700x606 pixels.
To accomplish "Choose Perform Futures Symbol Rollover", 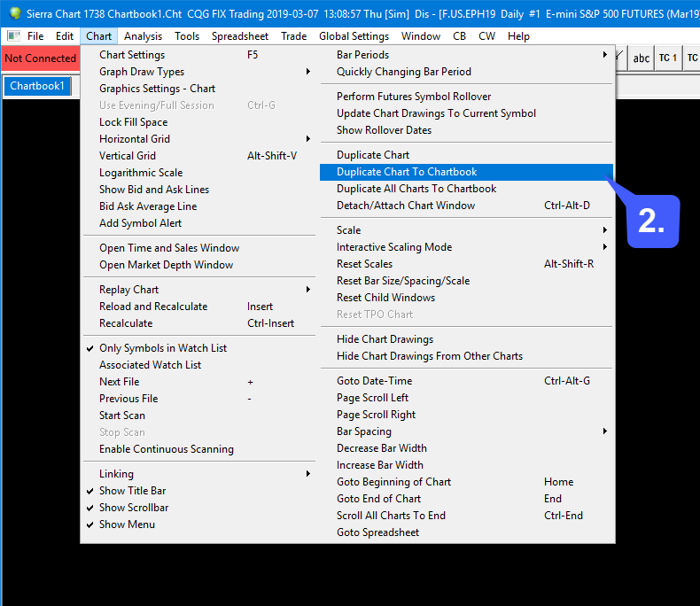I will coord(466,97).
